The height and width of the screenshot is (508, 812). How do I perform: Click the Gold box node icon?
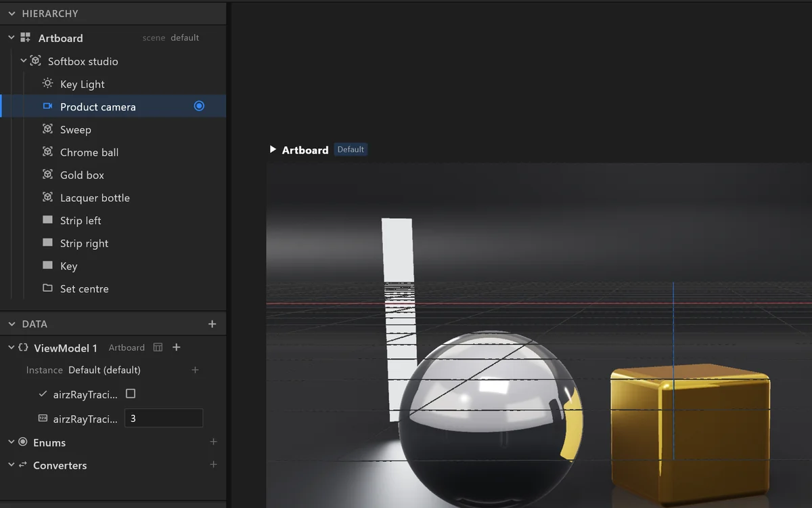47,174
